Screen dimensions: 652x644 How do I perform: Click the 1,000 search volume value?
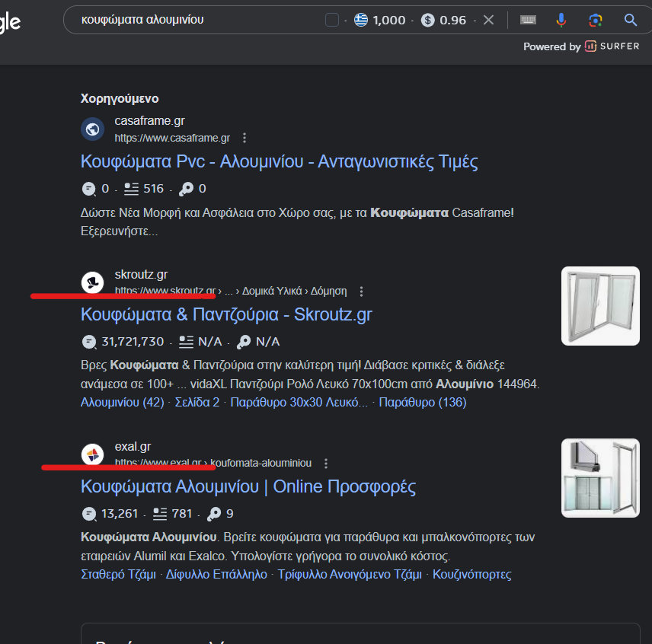(389, 20)
